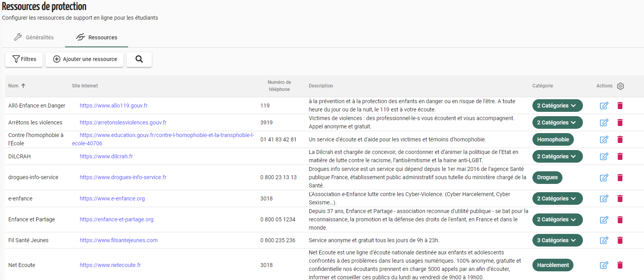Delete the Arrêtons les violences resource
The width and height of the screenshot is (644, 280).
tap(620, 122)
